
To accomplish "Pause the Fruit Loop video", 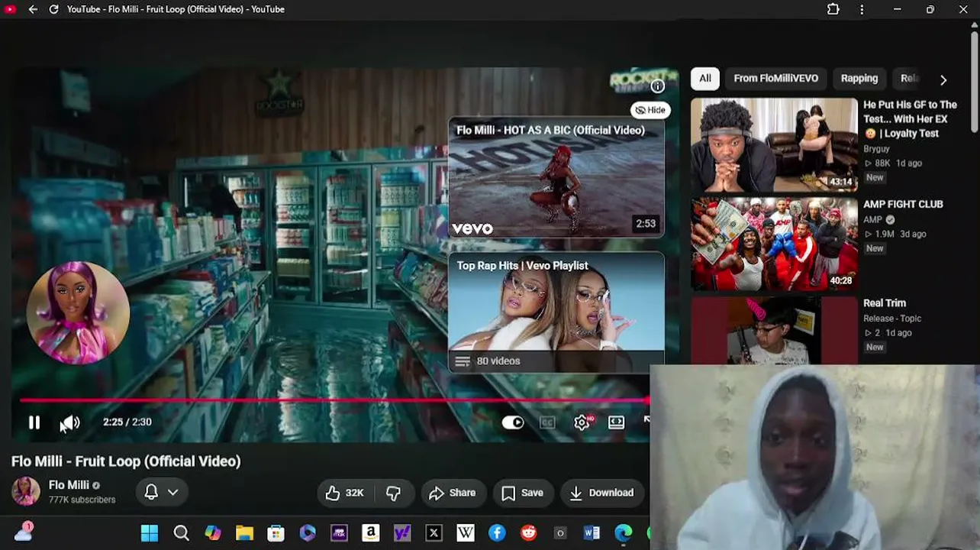I will [x=34, y=422].
